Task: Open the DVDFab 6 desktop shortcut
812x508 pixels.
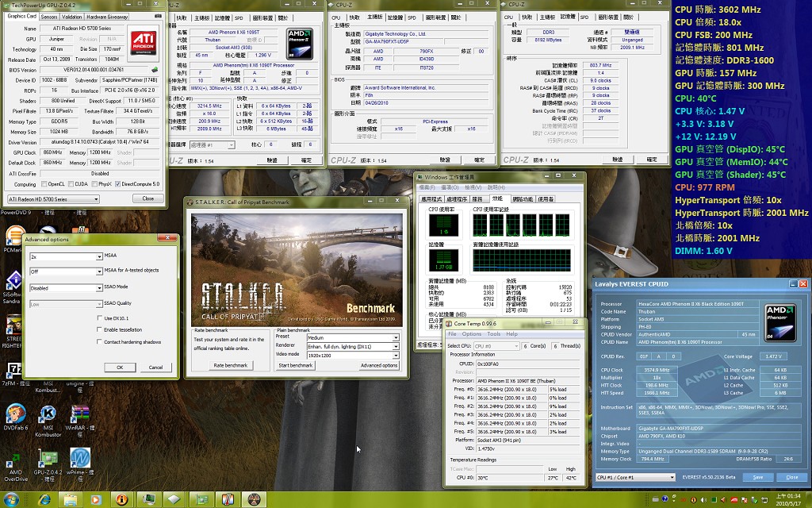Action: tap(16, 418)
